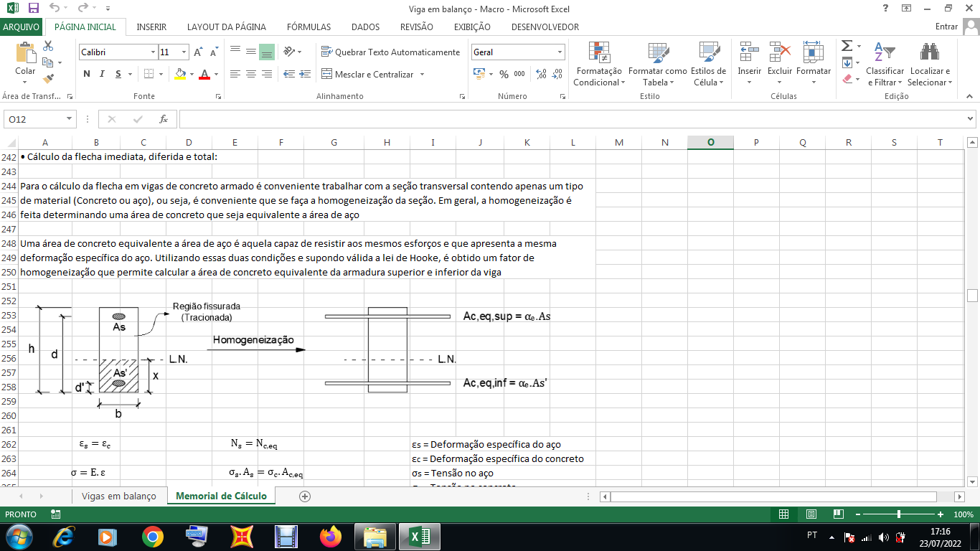Switch to Page Layout view in the status bar
Viewport: 980px width, 551px height.
coord(811,514)
